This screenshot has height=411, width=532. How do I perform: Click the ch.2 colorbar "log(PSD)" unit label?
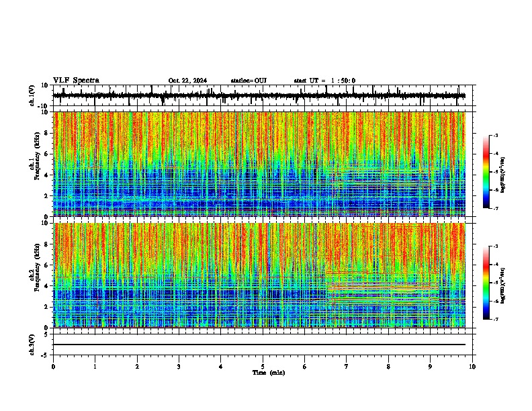503,285
